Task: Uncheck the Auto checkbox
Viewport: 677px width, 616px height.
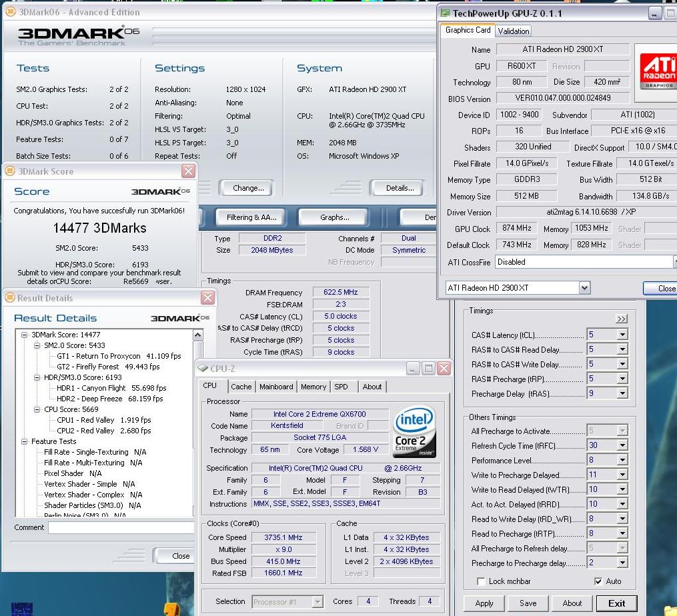Action: pyautogui.click(x=598, y=581)
